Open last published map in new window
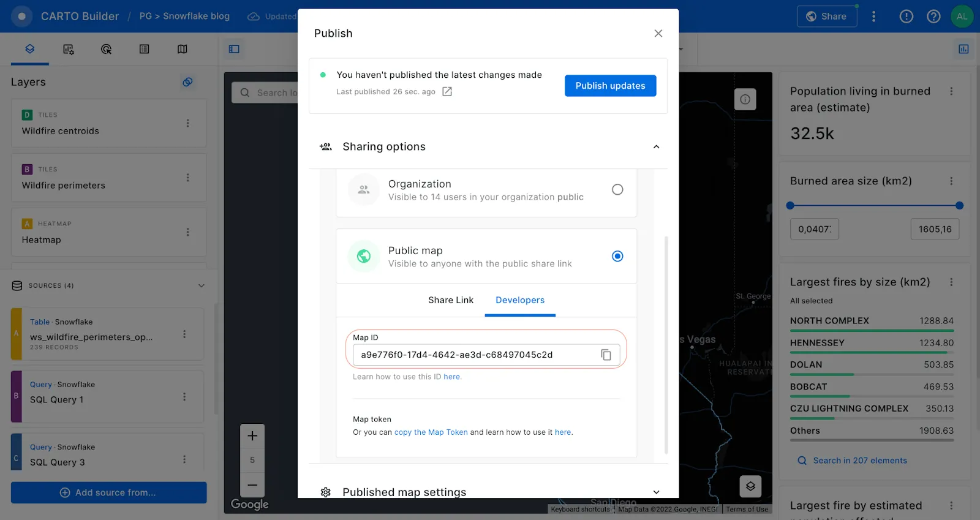Screen dimensions: 980x520 [447, 92]
